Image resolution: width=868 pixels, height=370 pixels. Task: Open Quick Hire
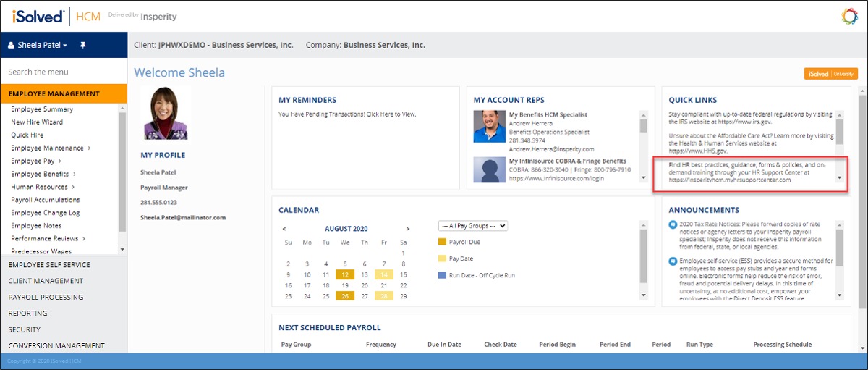[x=27, y=135]
